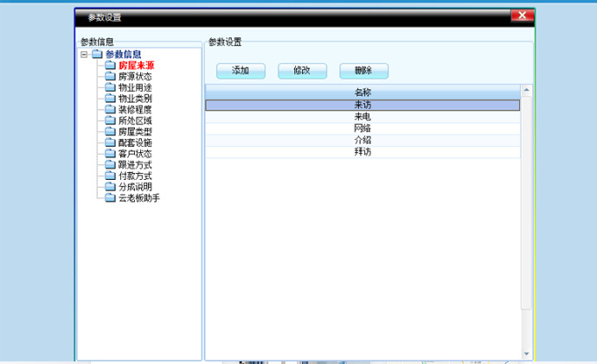Select the 来访 row in the list
The image size is (597, 364).
[x=363, y=105]
